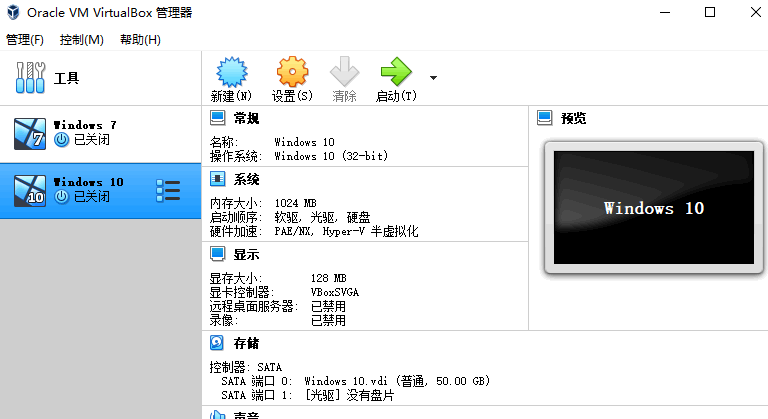This screenshot has height=419, width=768.
Task: Click the remote desktop server 已禁用 value
Action: tap(329, 307)
